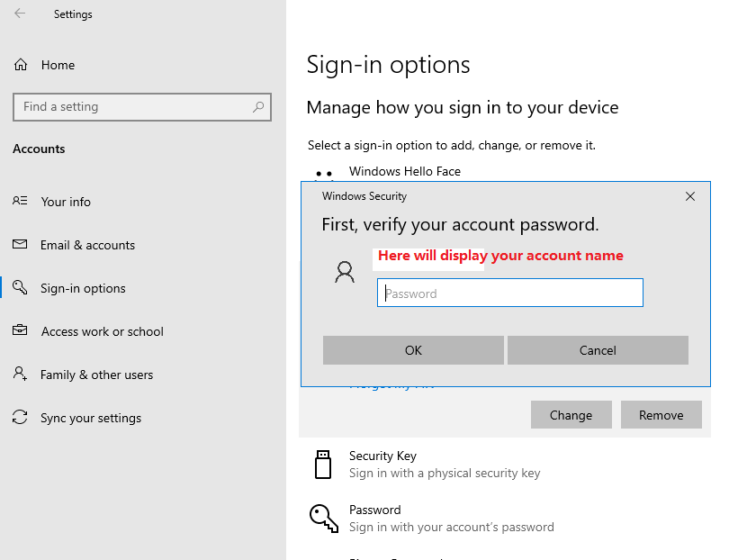Click the Sign-in options key icon
The height and width of the screenshot is (560, 738).
point(20,287)
